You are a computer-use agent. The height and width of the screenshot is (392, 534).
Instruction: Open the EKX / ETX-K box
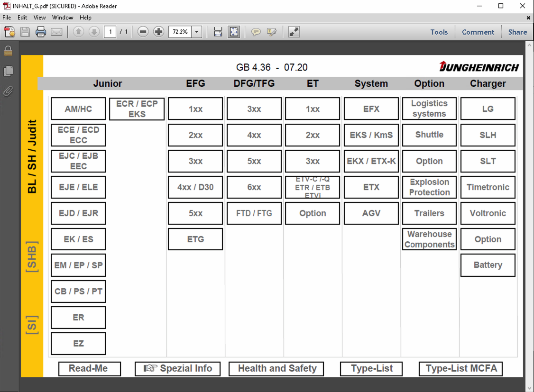[371, 161]
